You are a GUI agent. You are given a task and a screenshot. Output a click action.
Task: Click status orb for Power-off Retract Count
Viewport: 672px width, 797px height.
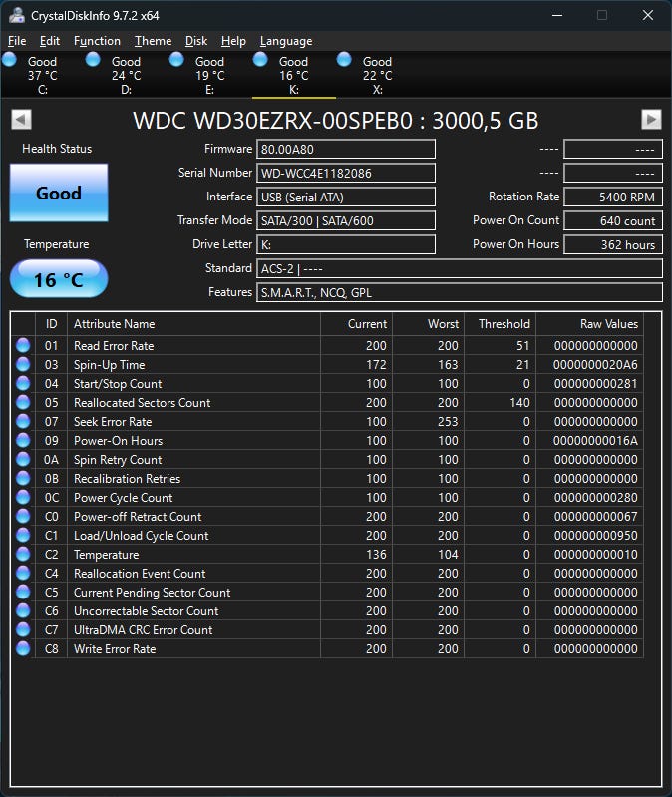click(23, 516)
